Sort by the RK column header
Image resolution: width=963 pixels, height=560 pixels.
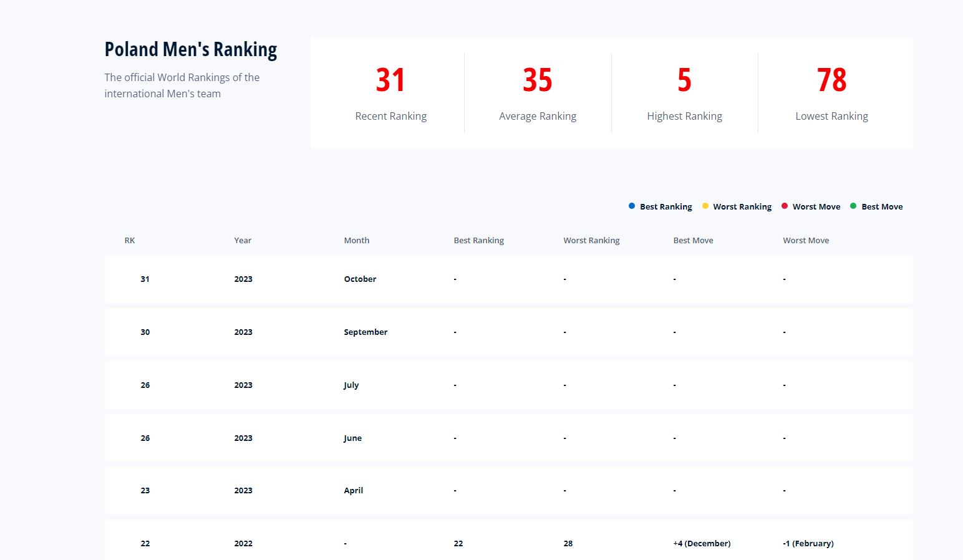pyautogui.click(x=130, y=240)
